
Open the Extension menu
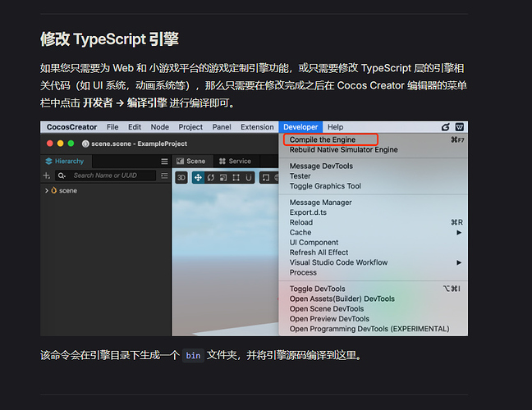click(257, 127)
